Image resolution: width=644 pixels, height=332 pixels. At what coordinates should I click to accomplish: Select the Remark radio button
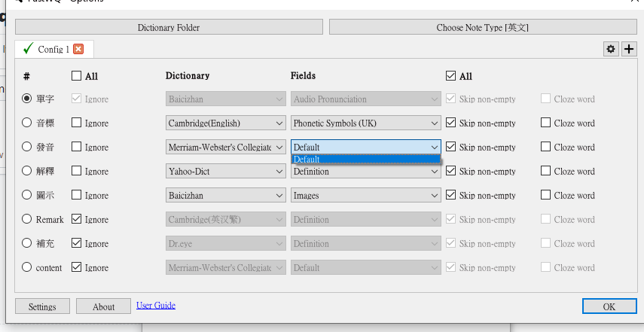(26, 219)
